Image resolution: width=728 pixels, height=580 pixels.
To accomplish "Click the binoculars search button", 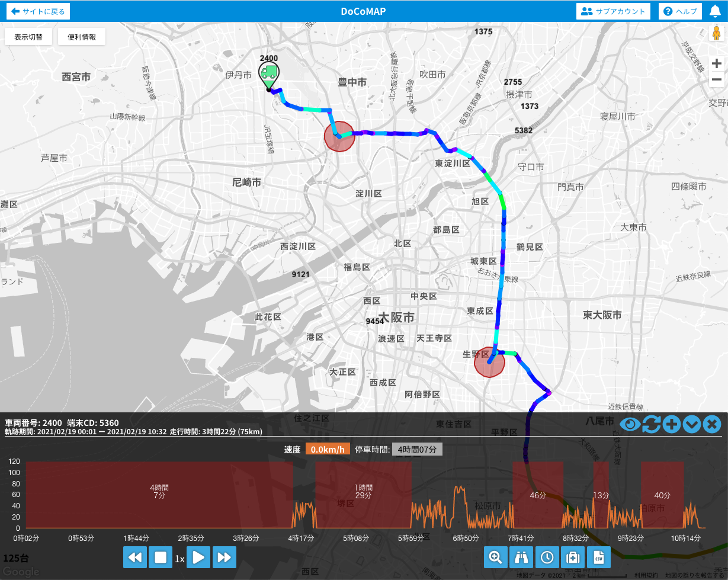I will [x=521, y=557].
